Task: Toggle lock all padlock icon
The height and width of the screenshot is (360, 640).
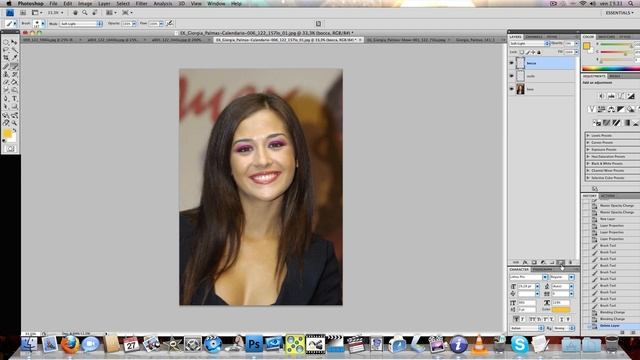Action: click(x=539, y=52)
